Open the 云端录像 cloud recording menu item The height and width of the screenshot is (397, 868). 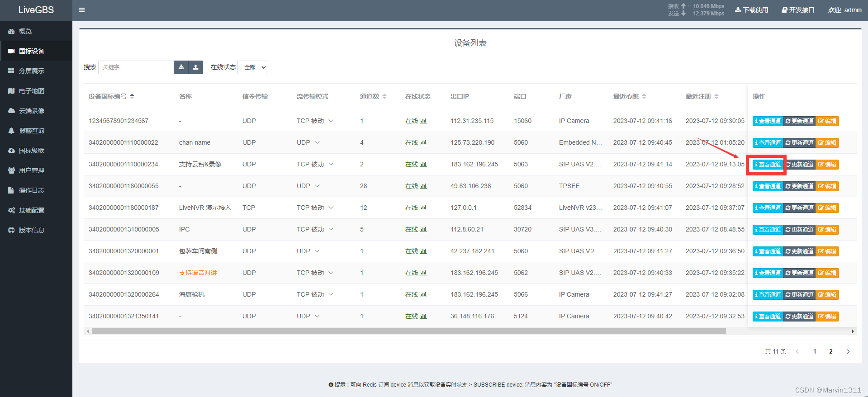pyautogui.click(x=36, y=111)
